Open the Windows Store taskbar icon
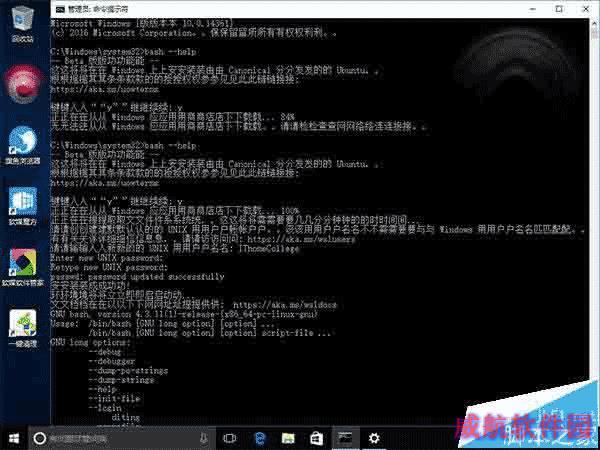600x450 pixels. click(316, 438)
